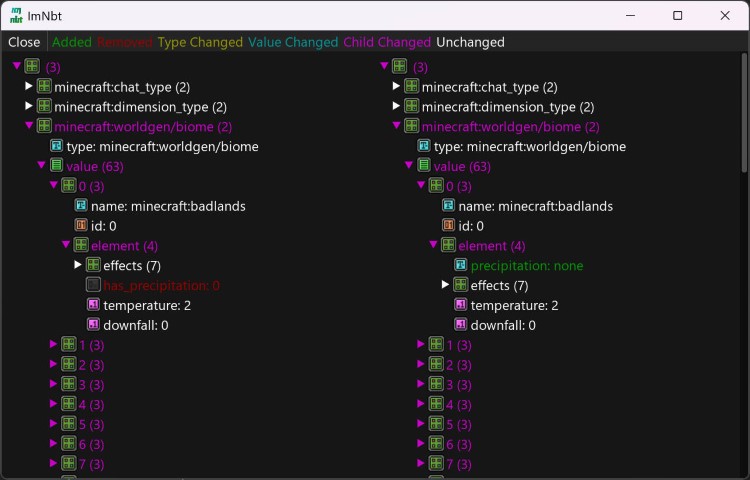This screenshot has width=750, height=480.
Task: Click string icon beside right type: minecraft:worldgen/biome
Action: point(424,145)
